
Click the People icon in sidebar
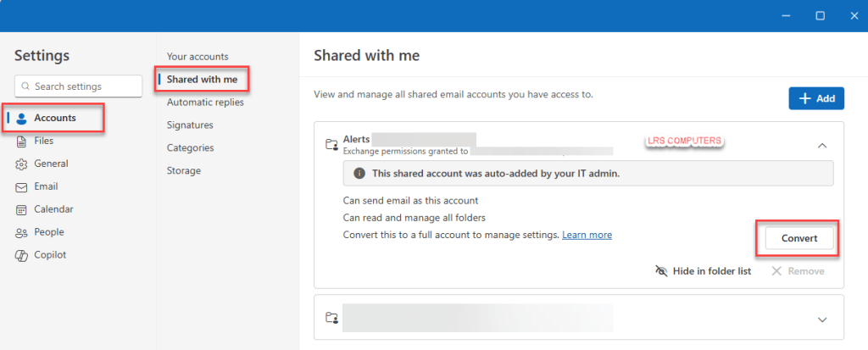coord(22,232)
